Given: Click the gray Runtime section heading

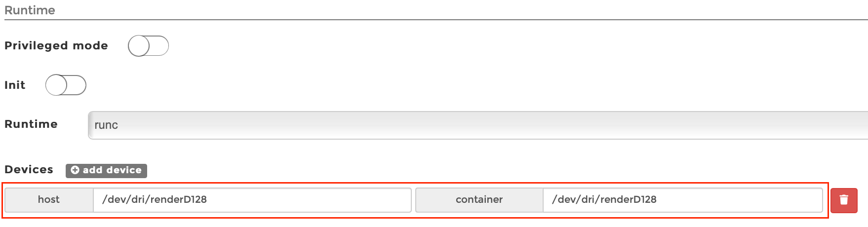Looking at the screenshot, I should click(30, 10).
